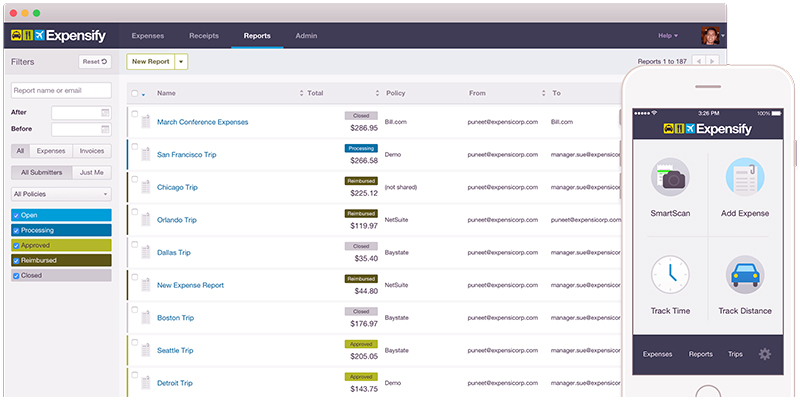Open the user avatar profile picture
Screen dimensions: 800x400
[x=710, y=36]
